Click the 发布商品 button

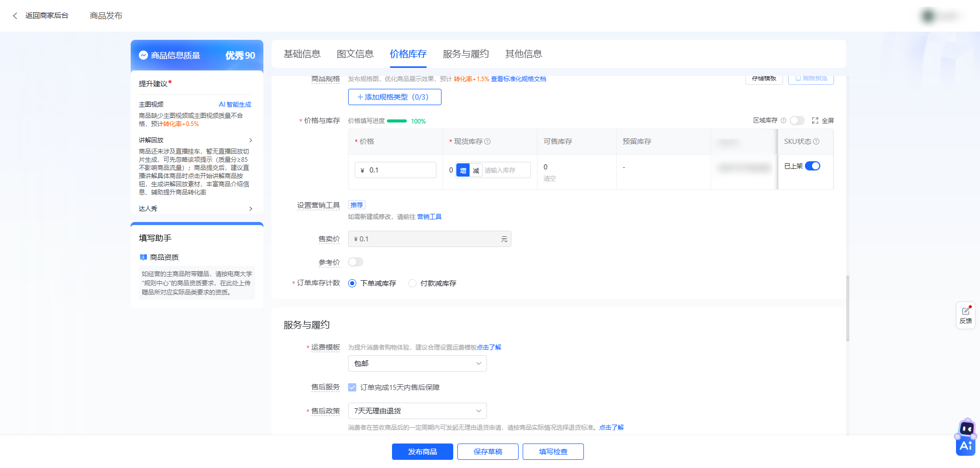[x=422, y=452]
